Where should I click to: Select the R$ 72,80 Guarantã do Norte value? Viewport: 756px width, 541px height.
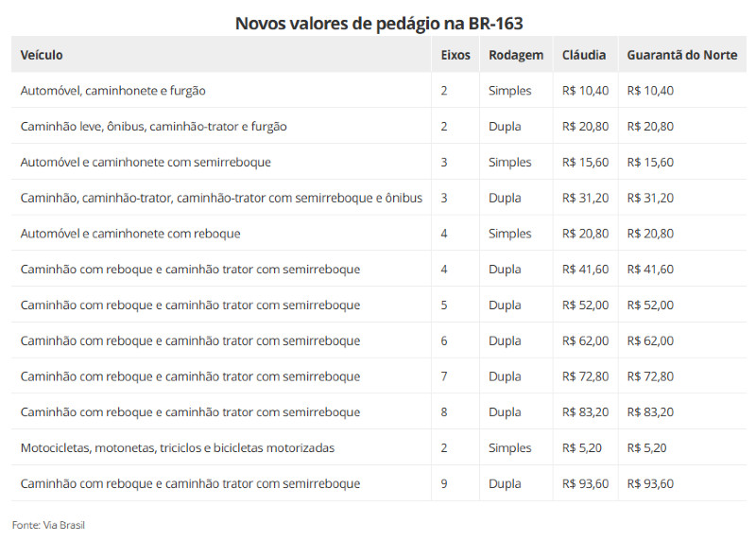[x=650, y=376]
